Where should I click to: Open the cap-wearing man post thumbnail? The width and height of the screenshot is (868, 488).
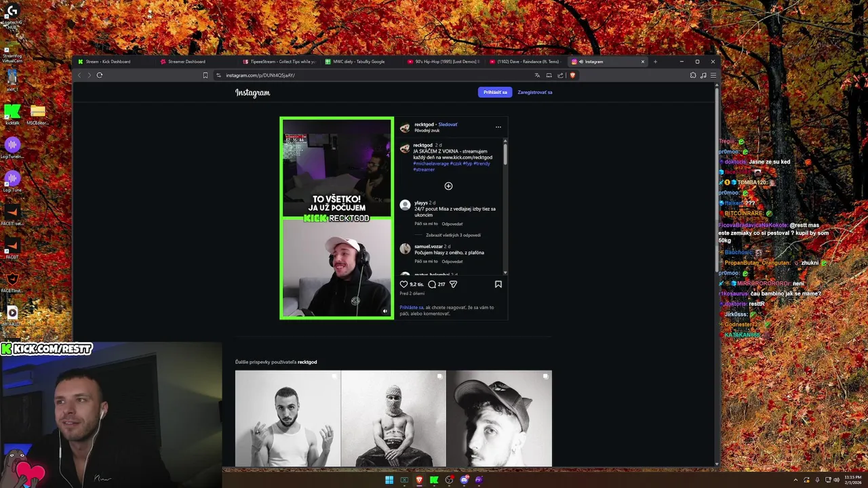tap(499, 418)
